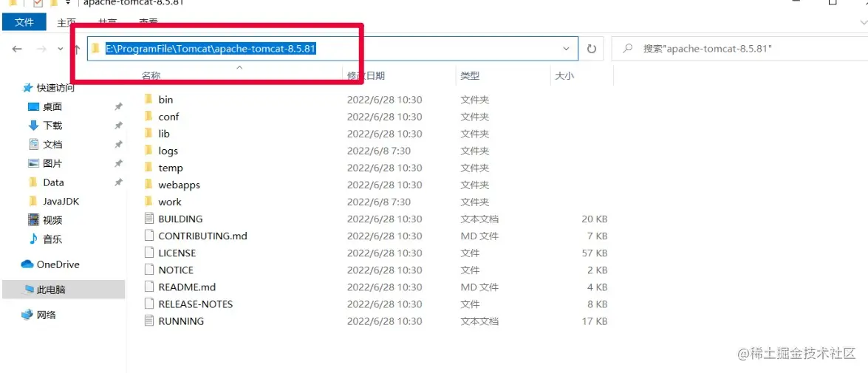Click the NOTICE file icon
Screen dimensions: 868x373
coord(148,270)
